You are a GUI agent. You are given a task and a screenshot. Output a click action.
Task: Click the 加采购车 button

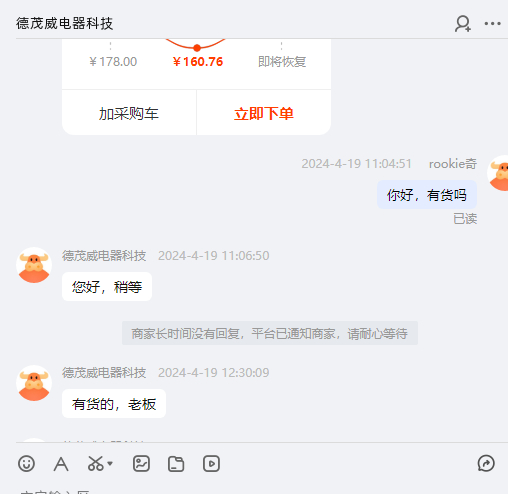129,113
